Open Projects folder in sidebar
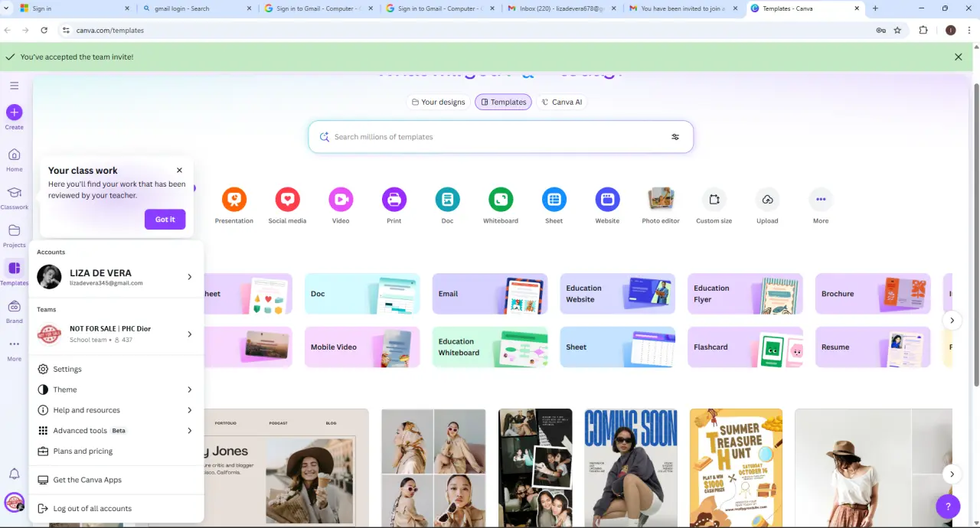 click(x=14, y=235)
